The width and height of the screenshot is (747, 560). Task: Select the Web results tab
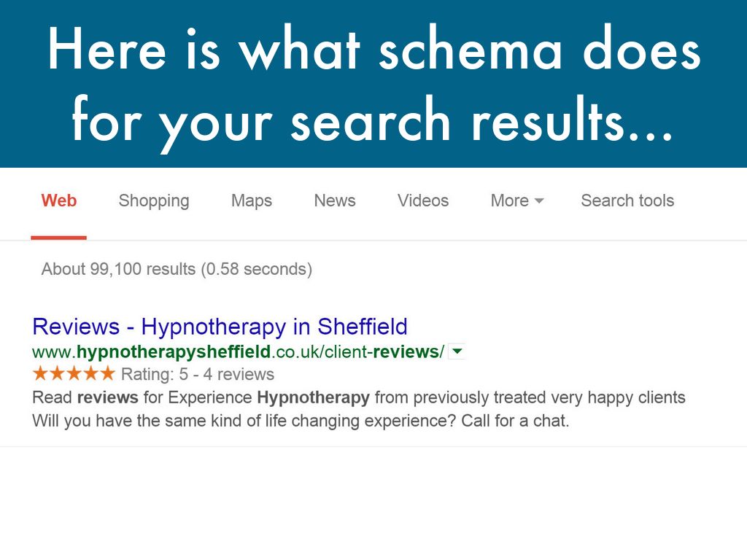(x=59, y=201)
